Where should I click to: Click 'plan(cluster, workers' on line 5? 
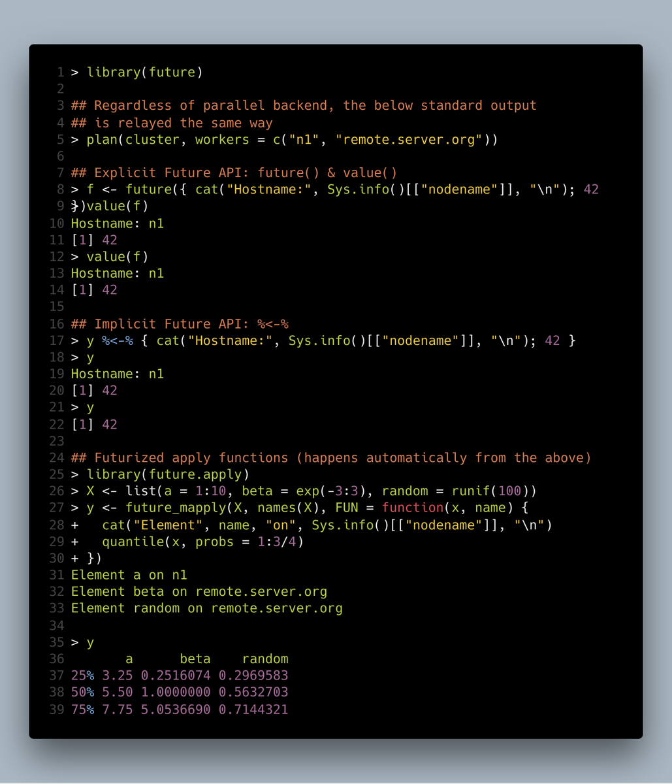pos(168,139)
